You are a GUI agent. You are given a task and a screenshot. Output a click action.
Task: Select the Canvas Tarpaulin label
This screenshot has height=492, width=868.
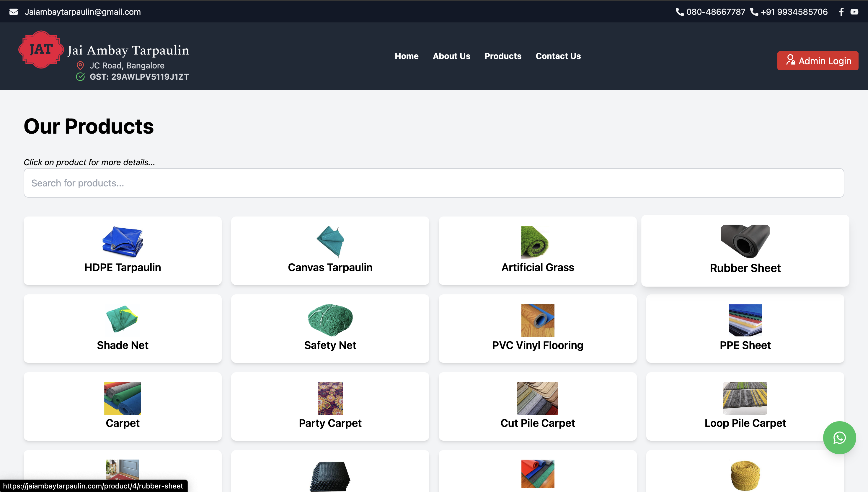(x=330, y=267)
